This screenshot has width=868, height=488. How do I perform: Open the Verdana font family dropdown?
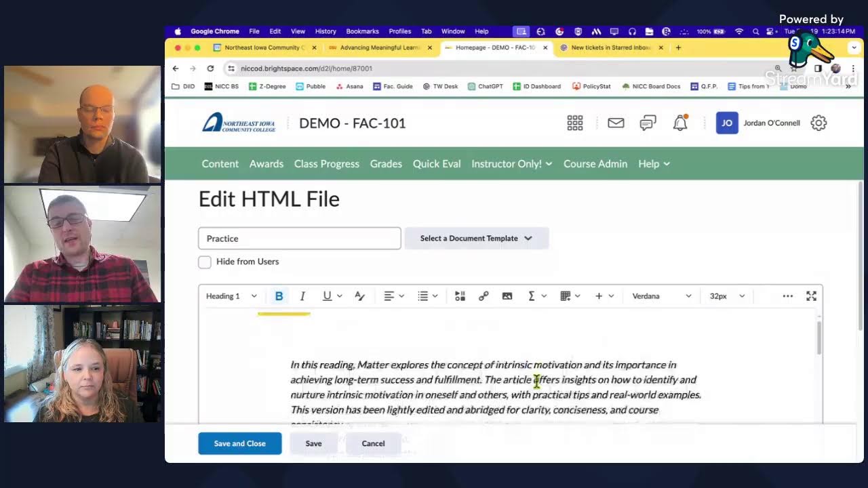point(662,296)
